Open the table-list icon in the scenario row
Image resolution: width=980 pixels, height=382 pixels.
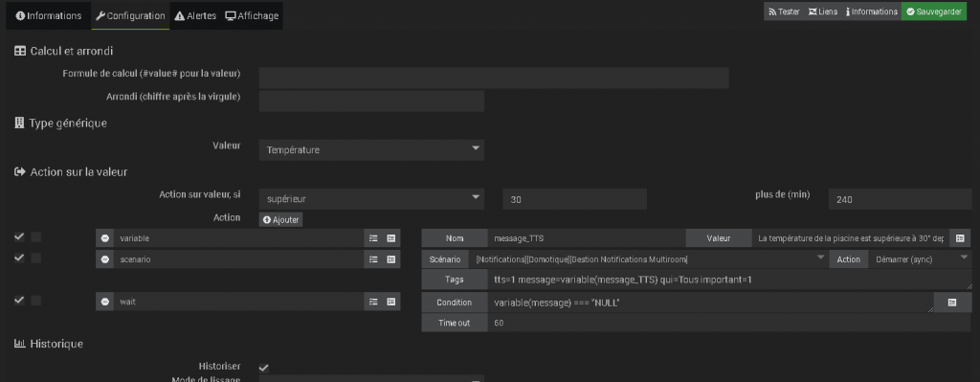coord(391,259)
